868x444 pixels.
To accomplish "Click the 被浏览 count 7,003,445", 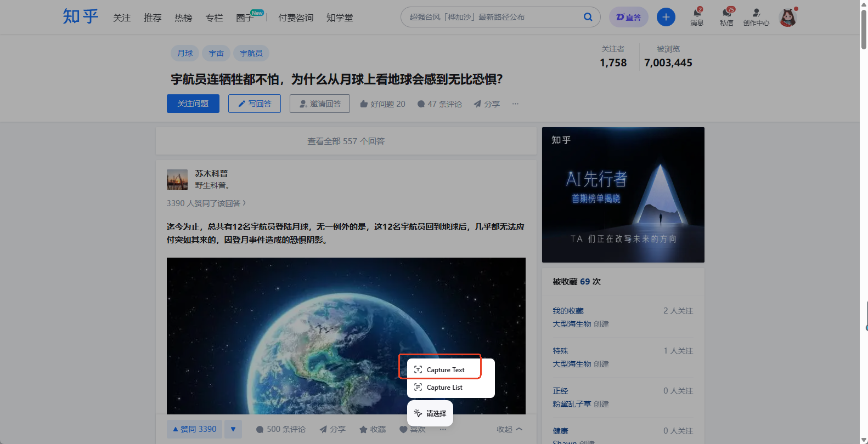I will 668,62.
